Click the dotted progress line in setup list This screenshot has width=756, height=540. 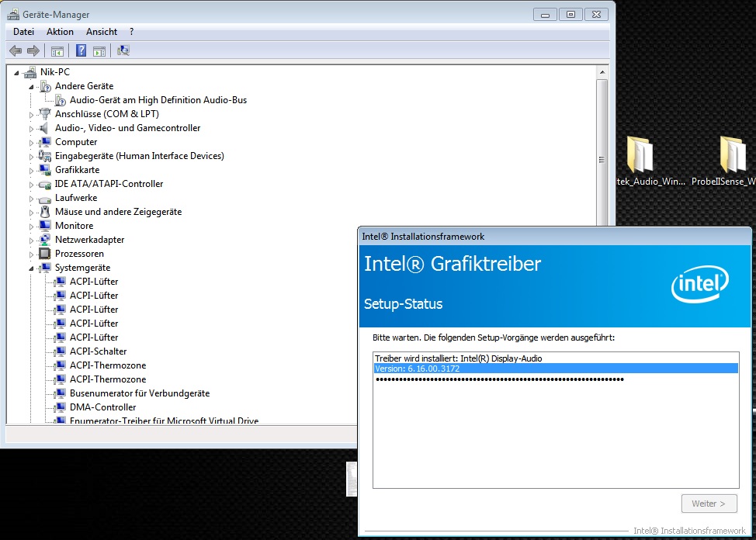pyautogui.click(x=500, y=379)
